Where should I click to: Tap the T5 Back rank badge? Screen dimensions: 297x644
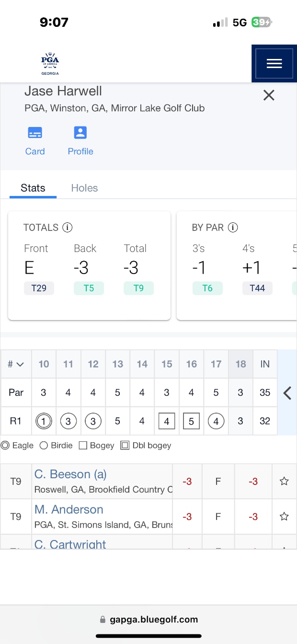point(89,288)
